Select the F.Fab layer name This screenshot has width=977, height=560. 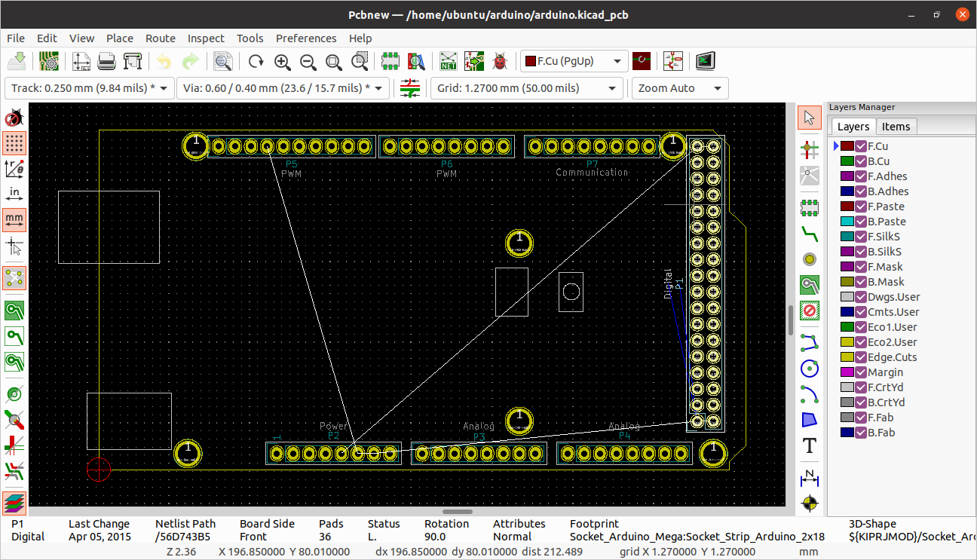pyautogui.click(x=881, y=418)
